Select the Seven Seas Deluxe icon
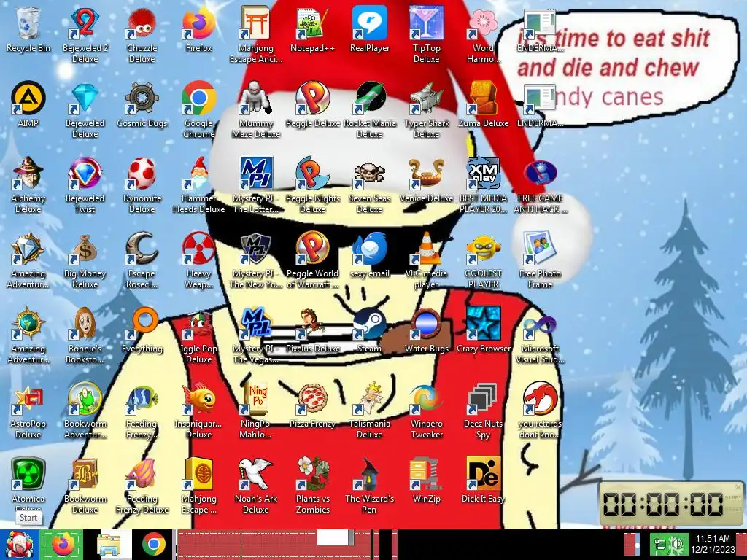The image size is (747, 560). [370, 185]
